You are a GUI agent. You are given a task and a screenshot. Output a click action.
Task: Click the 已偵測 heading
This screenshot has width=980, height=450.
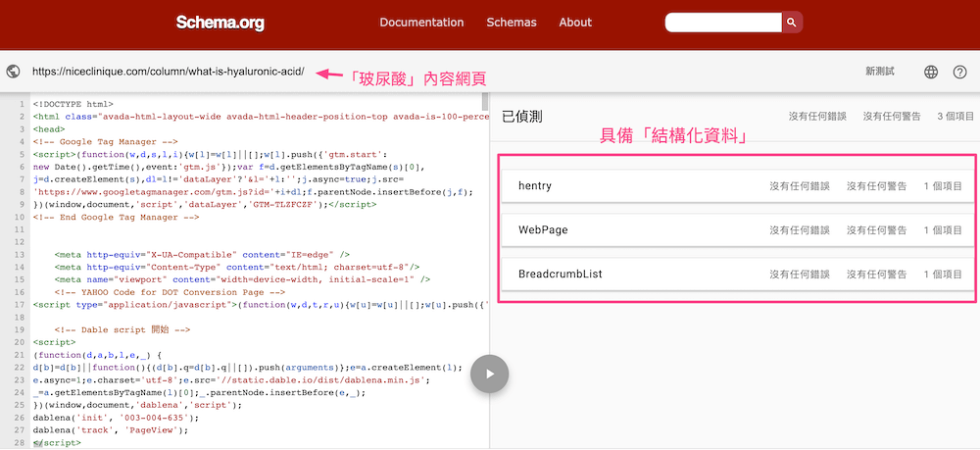(522, 117)
